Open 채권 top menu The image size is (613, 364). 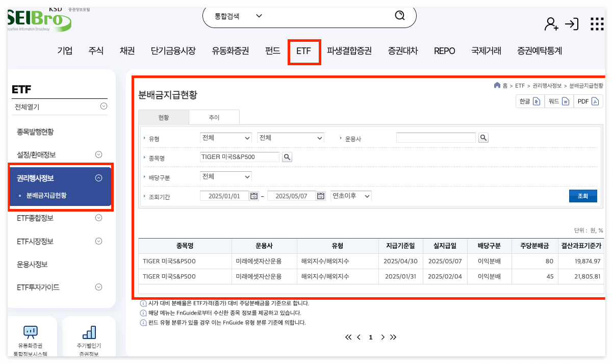(127, 51)
